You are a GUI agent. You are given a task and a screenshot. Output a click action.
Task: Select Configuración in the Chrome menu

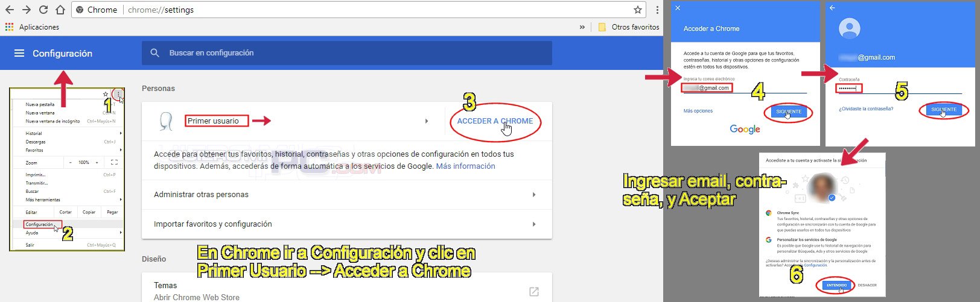[x=39, y=224]
